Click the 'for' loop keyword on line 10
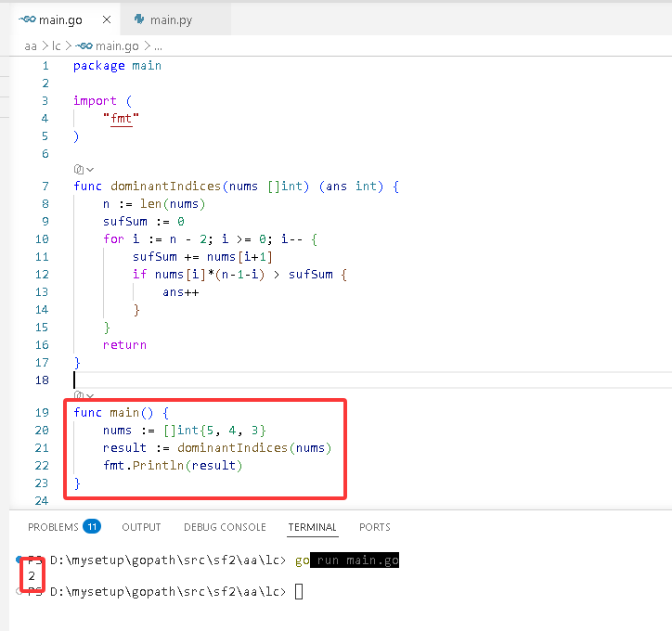 click(113, 239)
